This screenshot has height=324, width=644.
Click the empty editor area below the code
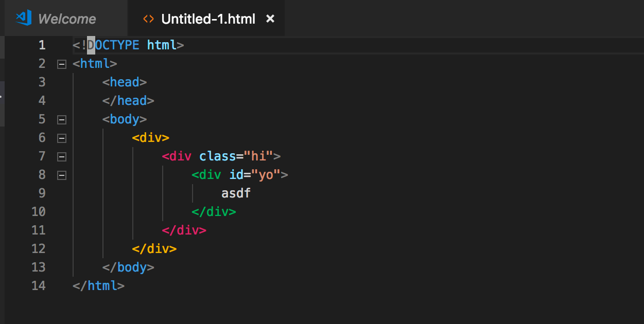click(x=309, y=309)
